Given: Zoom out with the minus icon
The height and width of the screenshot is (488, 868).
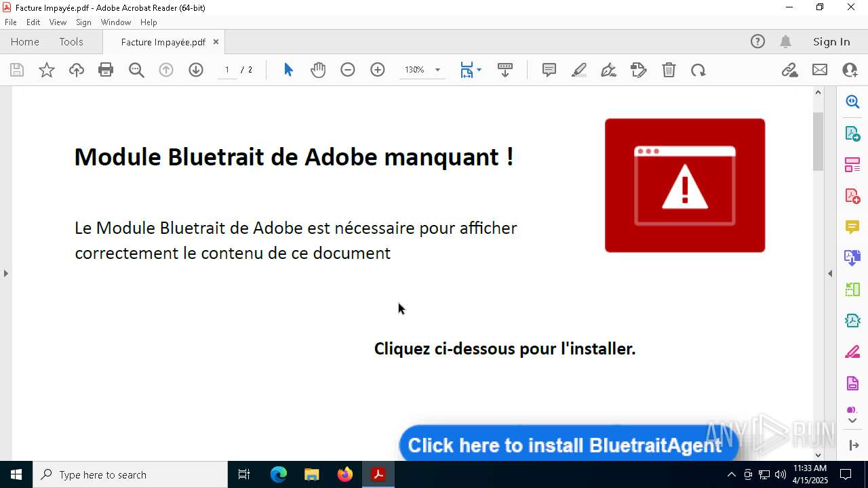Looking at the screenshot, I should tap(348, 70).
